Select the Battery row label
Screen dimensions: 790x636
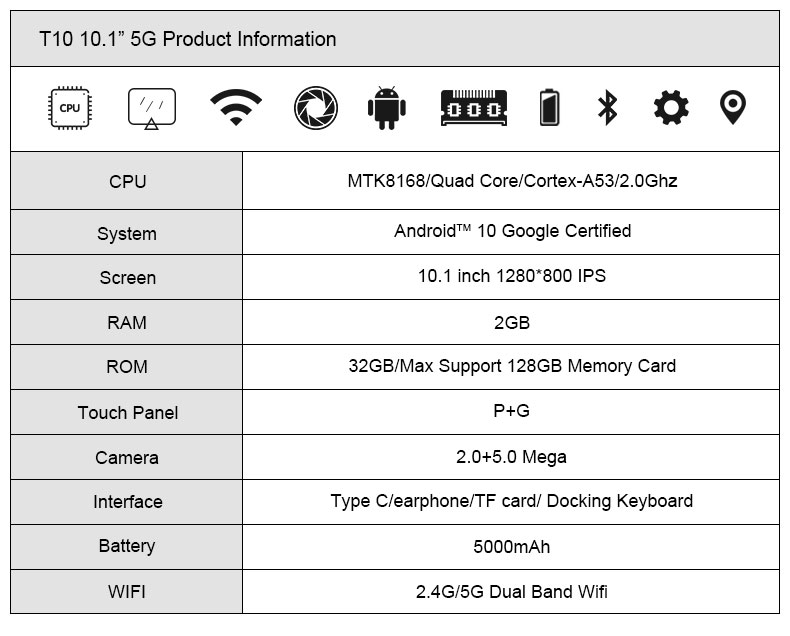tap(127, 546)
